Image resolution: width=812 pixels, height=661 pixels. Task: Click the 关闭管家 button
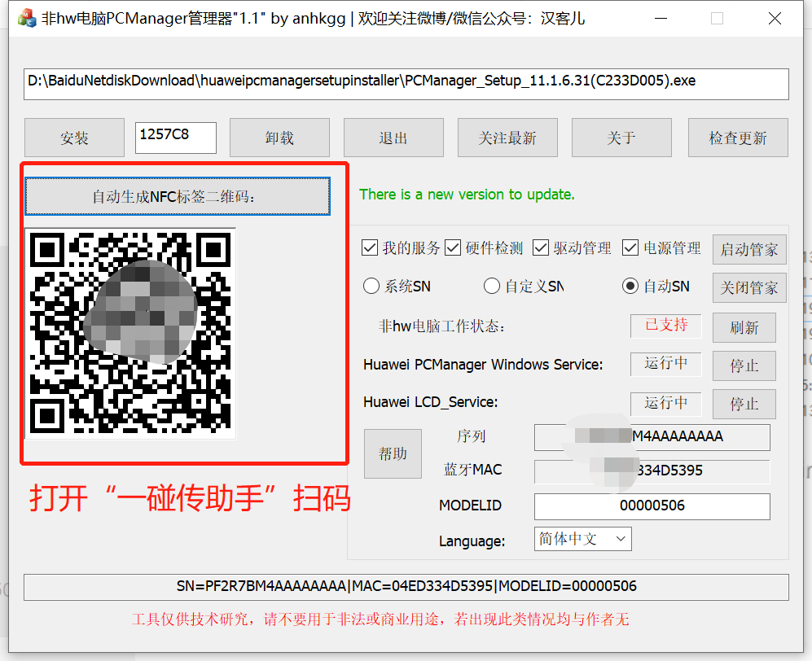point(749,288)
